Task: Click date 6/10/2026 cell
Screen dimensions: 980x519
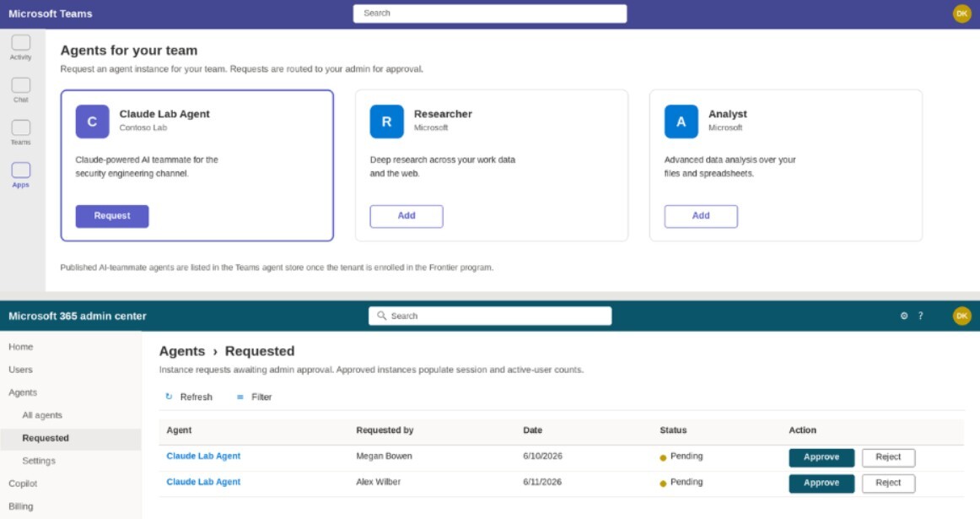Action: (x=542, y=456)
